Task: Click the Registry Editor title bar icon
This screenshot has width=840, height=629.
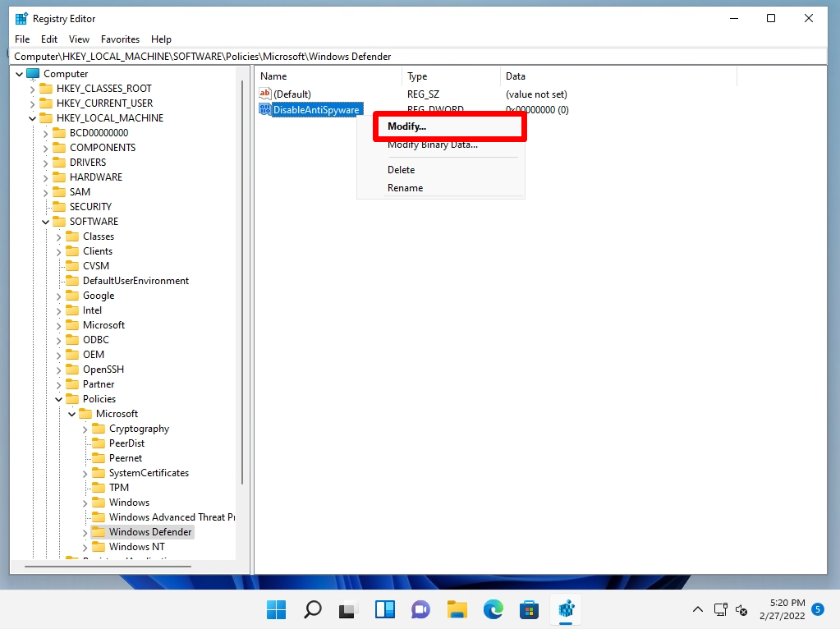Action: (21, 19)
